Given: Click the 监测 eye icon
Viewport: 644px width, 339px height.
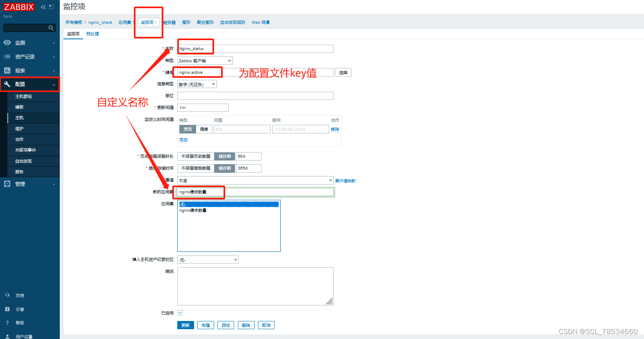Looking at the screenshot, I should [x=7, y=43].
